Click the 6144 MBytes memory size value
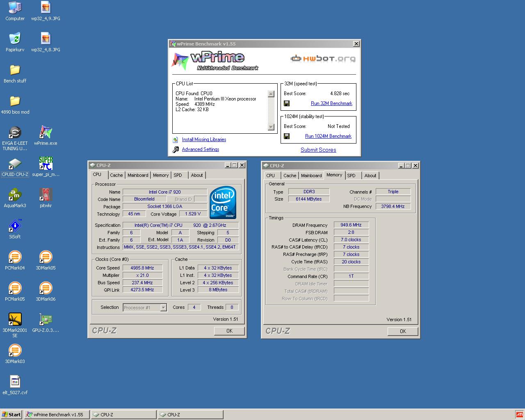This screenshot has width=525, height=420. (308, 199)
